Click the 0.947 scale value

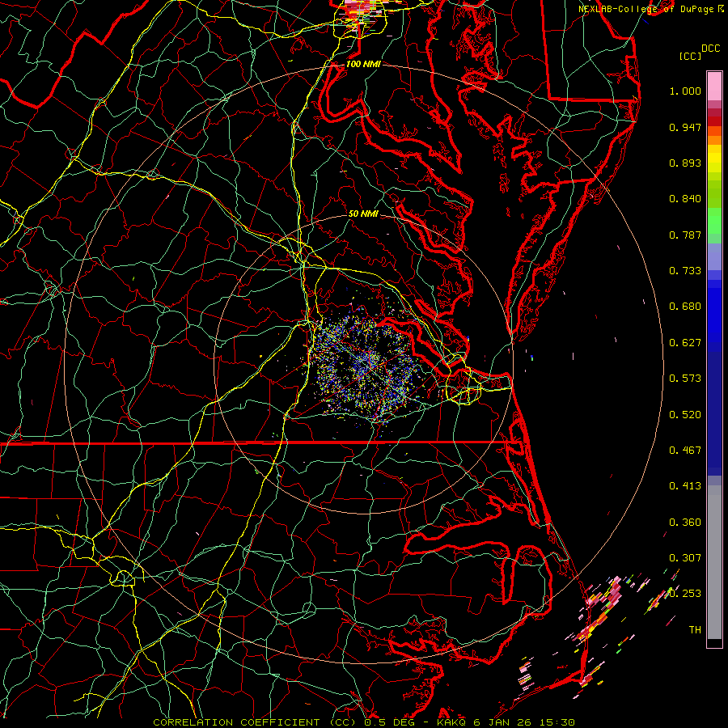[685, 127]
